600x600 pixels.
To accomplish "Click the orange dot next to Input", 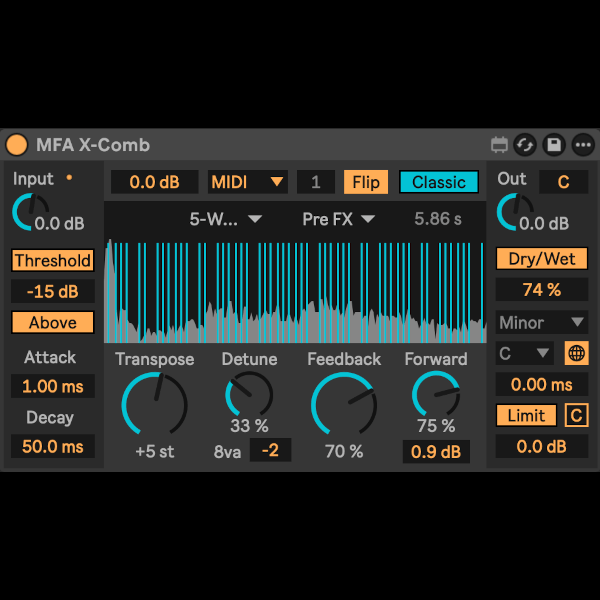I will tap(69, 179).
